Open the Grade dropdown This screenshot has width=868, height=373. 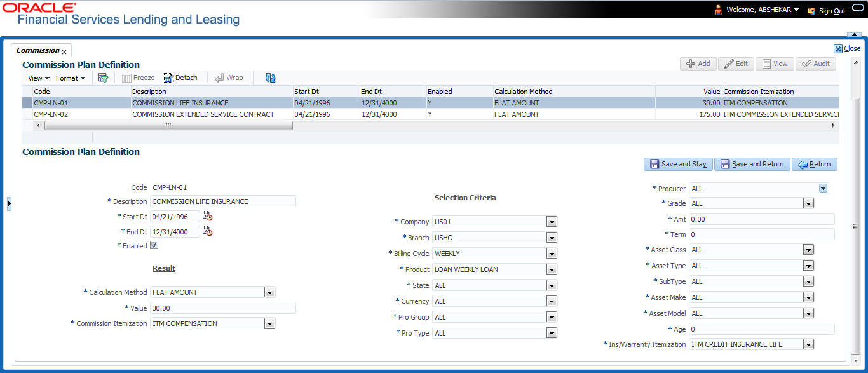pyautogui.click(x=808, y=203)
